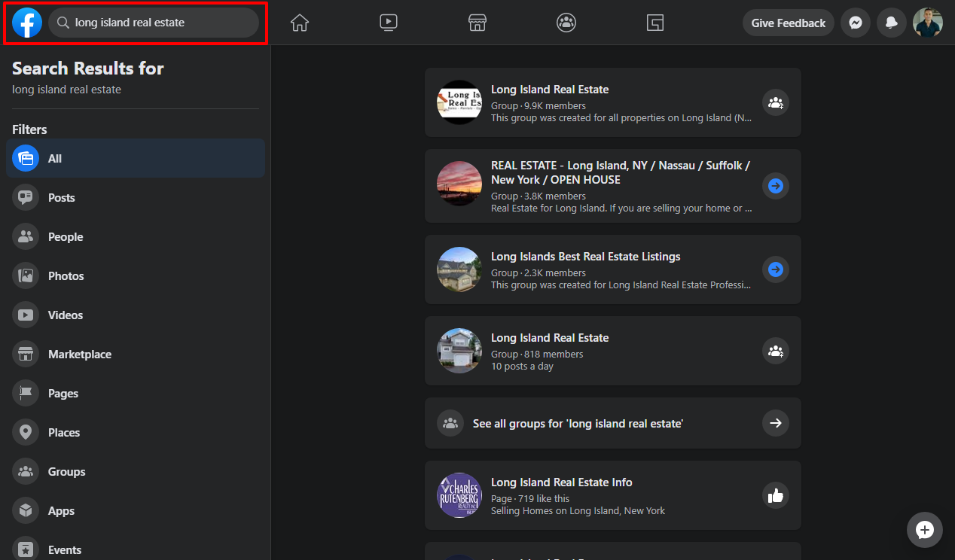Select the Events filter

[136, 549]
